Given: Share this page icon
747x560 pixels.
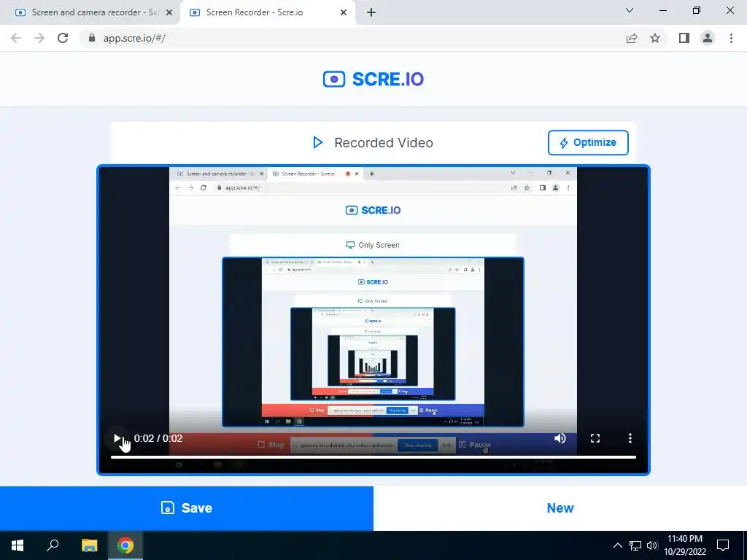Looking at the screenshot, I should 632,38.
